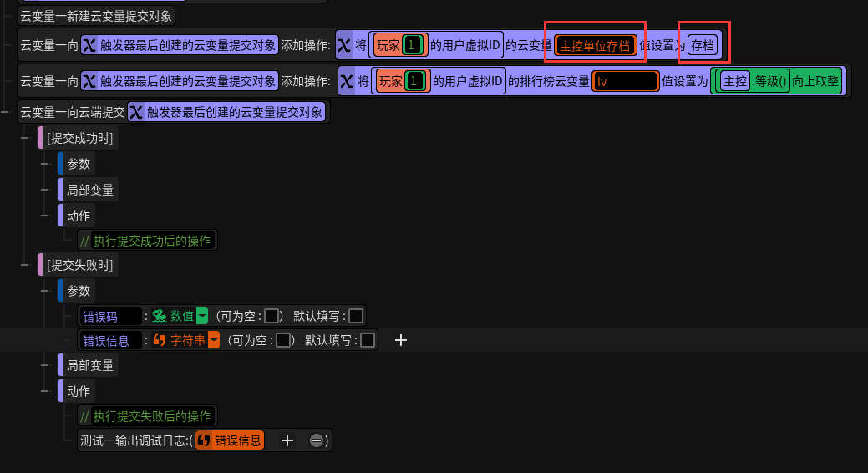Click 触发器最后创建的云变量提交对象 in 向云端提交 row
Viewport: 868px width, 473px height.
(x=226, y=113)
